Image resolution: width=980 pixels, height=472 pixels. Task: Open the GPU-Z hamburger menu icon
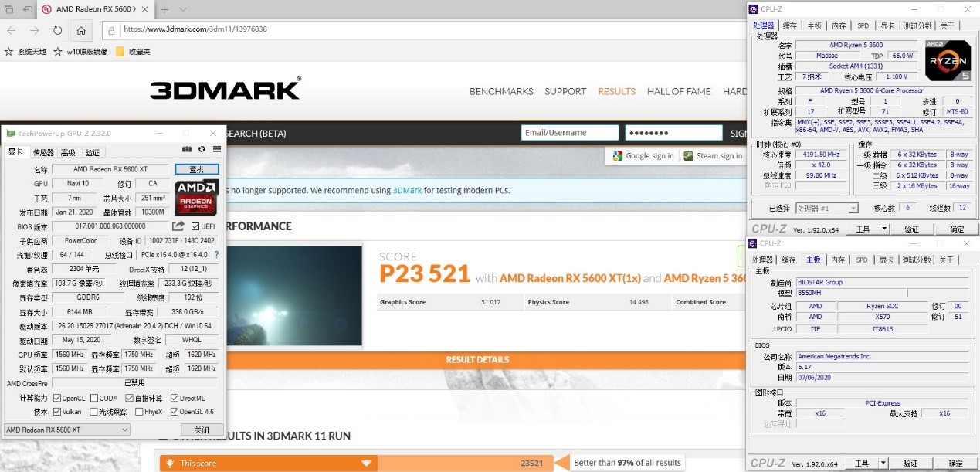[x=217, y=149]
